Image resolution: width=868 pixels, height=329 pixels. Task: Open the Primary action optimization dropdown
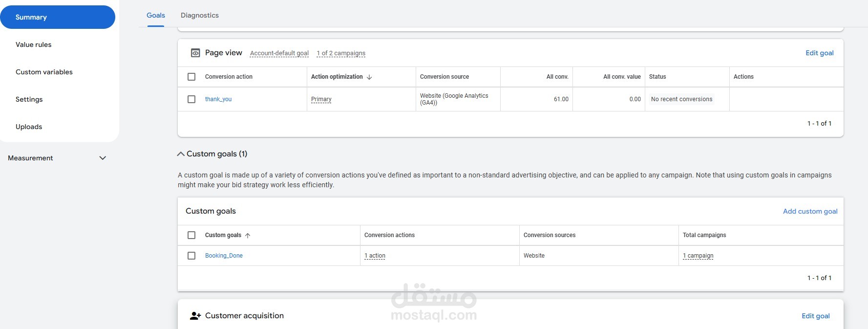(321, 99)
